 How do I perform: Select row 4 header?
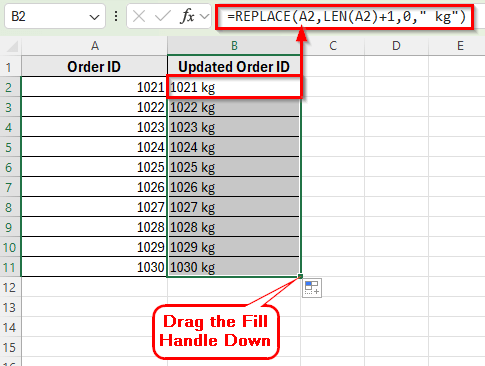10,127
